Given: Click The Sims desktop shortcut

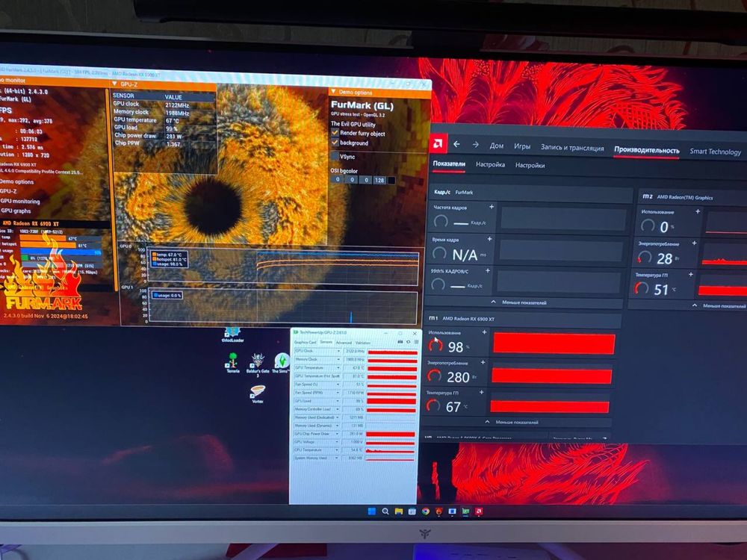Looking at the screenshot, I should tap(281, 364).
